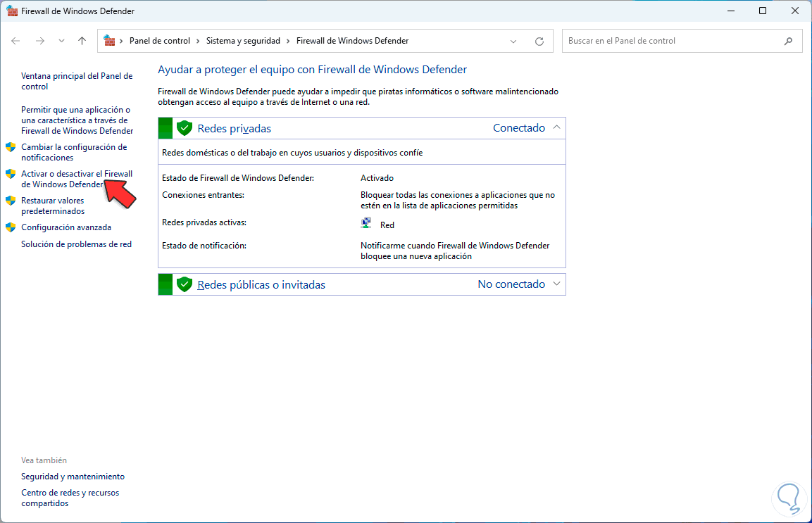Click the search magnifier icon
The width and height of the screenshot is (812, 523).
coord(788,41)
